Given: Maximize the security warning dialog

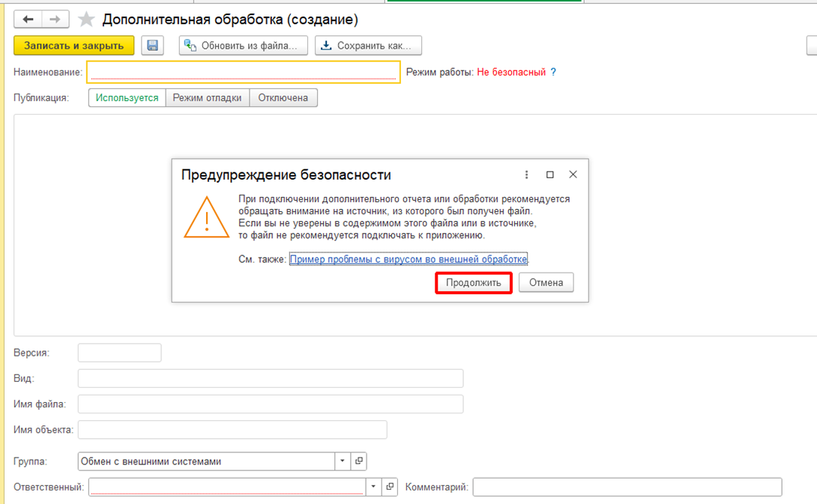Looking at the screenshot, I should (550, 174).
